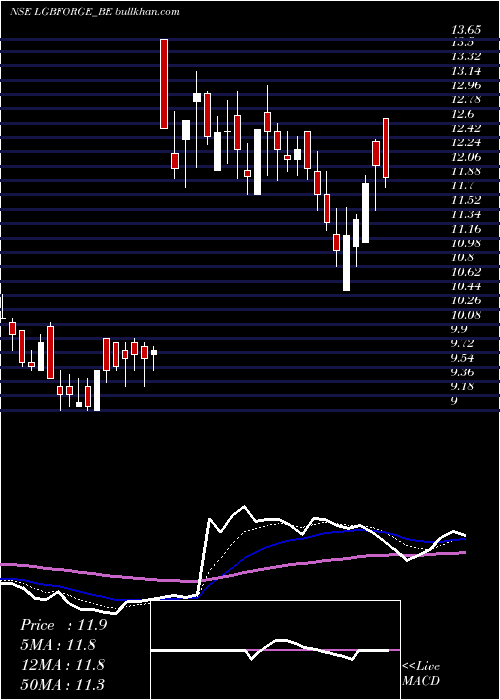500x700 pixels.
Task: Click the <<Live MACD label
Action: [421, 673]
